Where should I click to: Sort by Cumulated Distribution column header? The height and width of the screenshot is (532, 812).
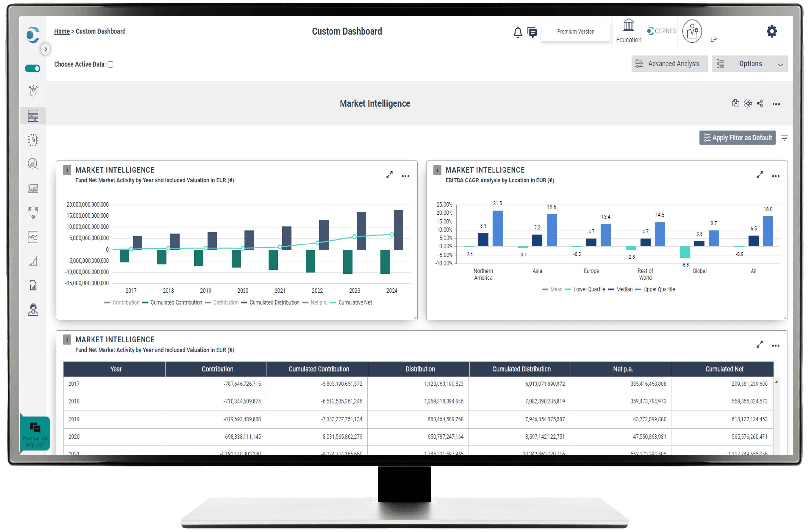point(520,369)
